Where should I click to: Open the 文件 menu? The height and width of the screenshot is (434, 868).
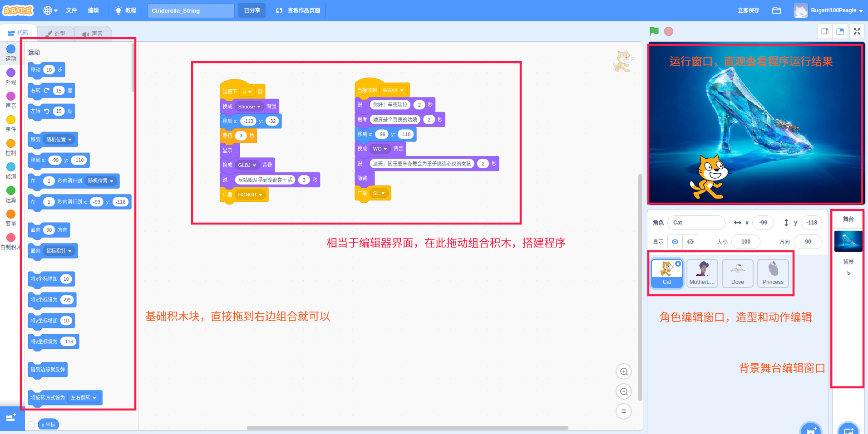click(71, 10)
